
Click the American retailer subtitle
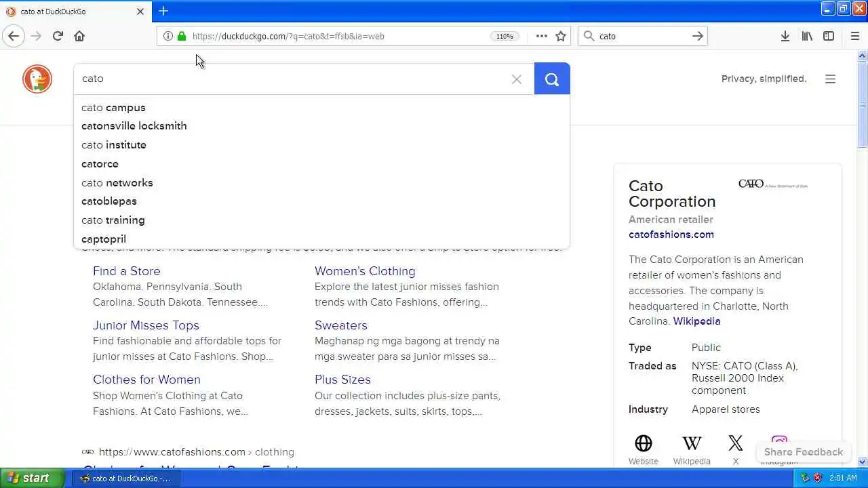click(671, 220)
